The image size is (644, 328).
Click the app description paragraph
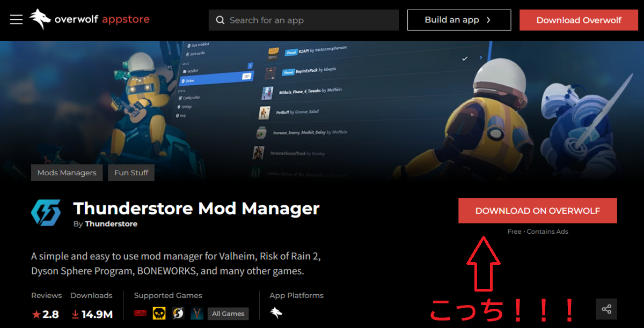pos(176,263)
